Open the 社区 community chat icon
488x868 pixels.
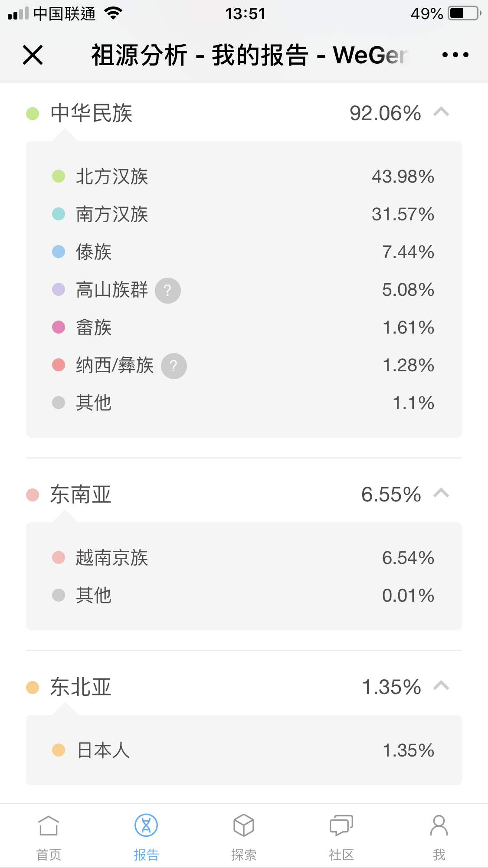[x=341, y=825]
